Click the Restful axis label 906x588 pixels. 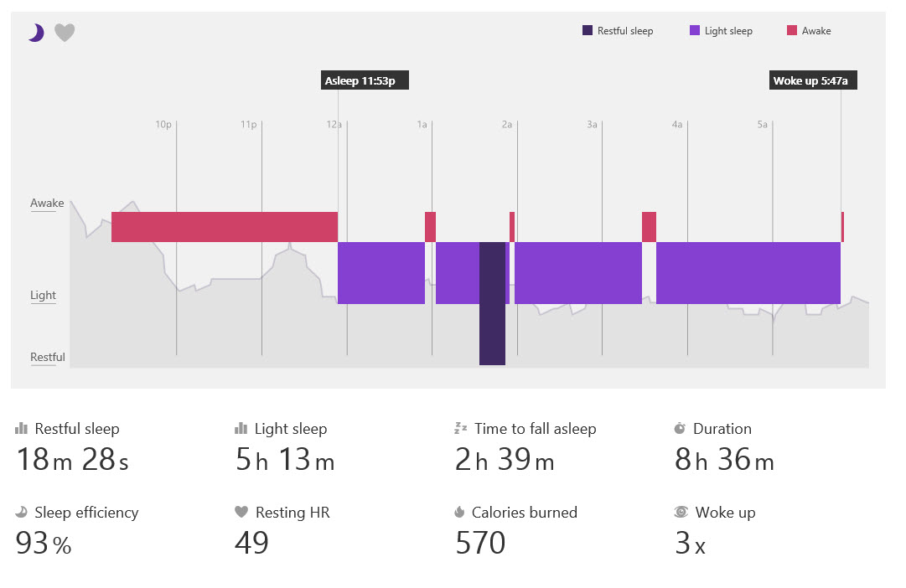click(48, 358)
